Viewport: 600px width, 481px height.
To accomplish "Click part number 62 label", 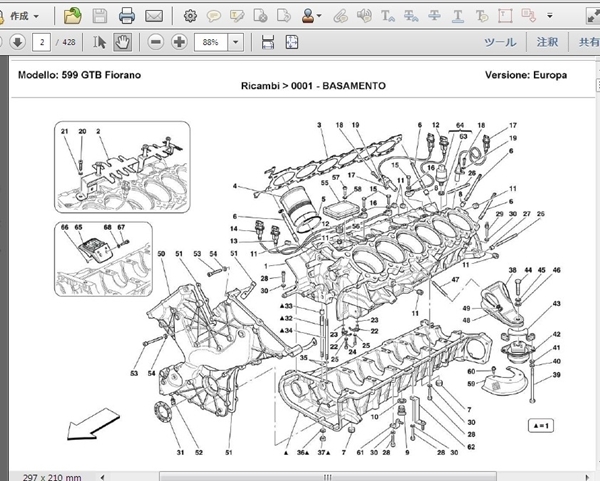I will [471, 447].
